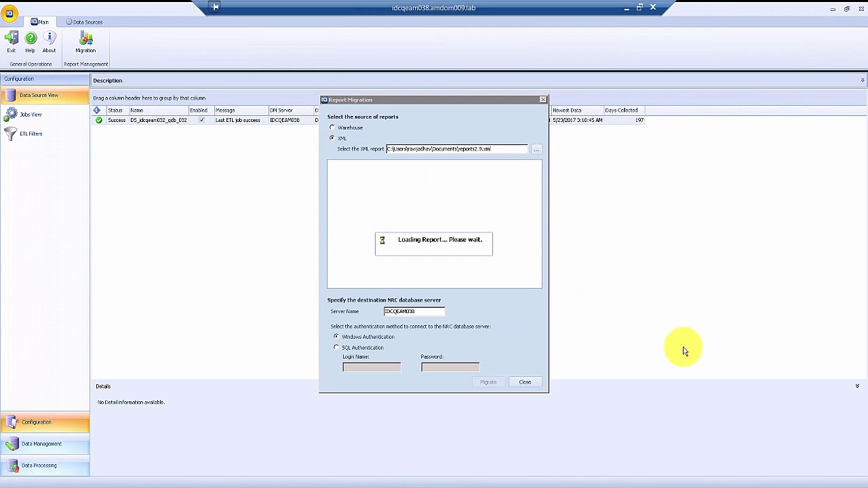Click the 'Loading Report... Please wait.' message

coord(440,240)
